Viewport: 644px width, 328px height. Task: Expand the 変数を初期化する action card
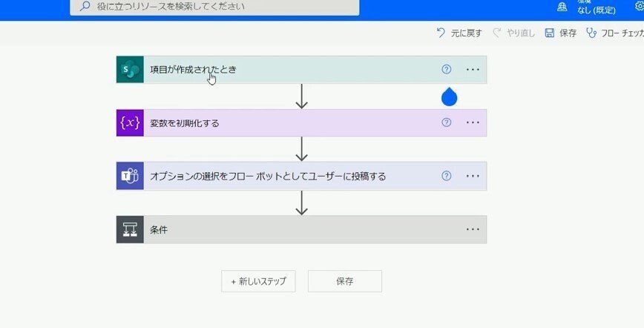point(301,122)
